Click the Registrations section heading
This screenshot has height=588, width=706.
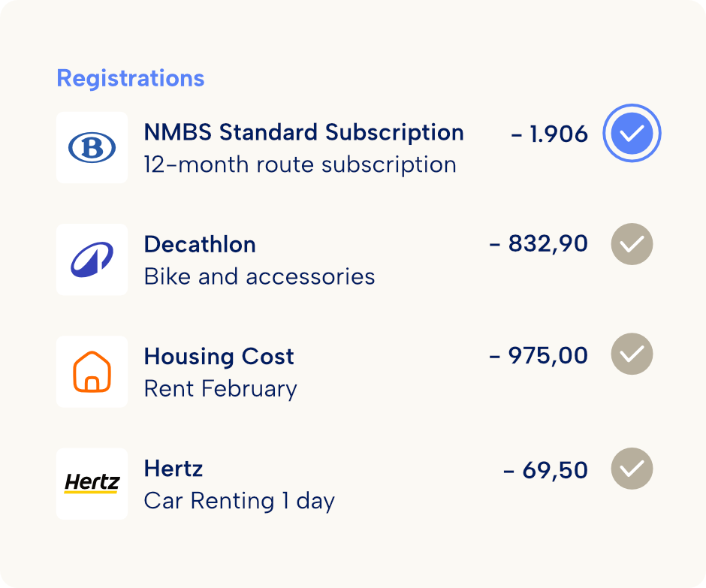tap(131, 78)
